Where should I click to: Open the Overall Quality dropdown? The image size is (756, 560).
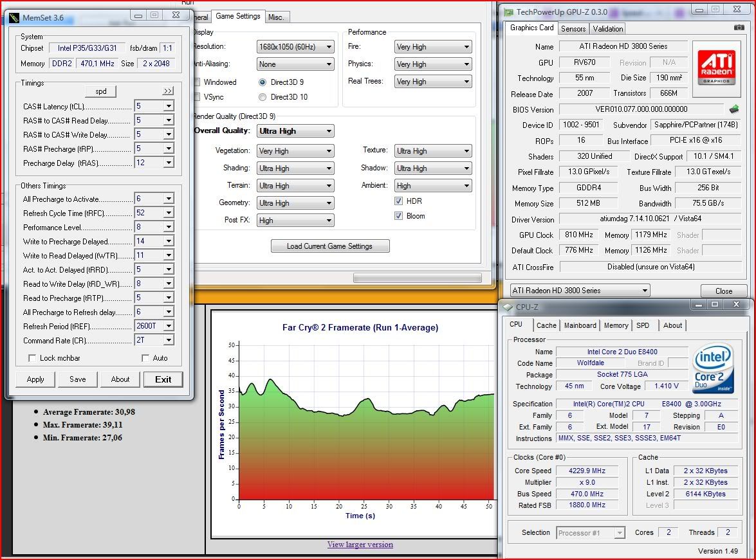click(x=295, y=131)
